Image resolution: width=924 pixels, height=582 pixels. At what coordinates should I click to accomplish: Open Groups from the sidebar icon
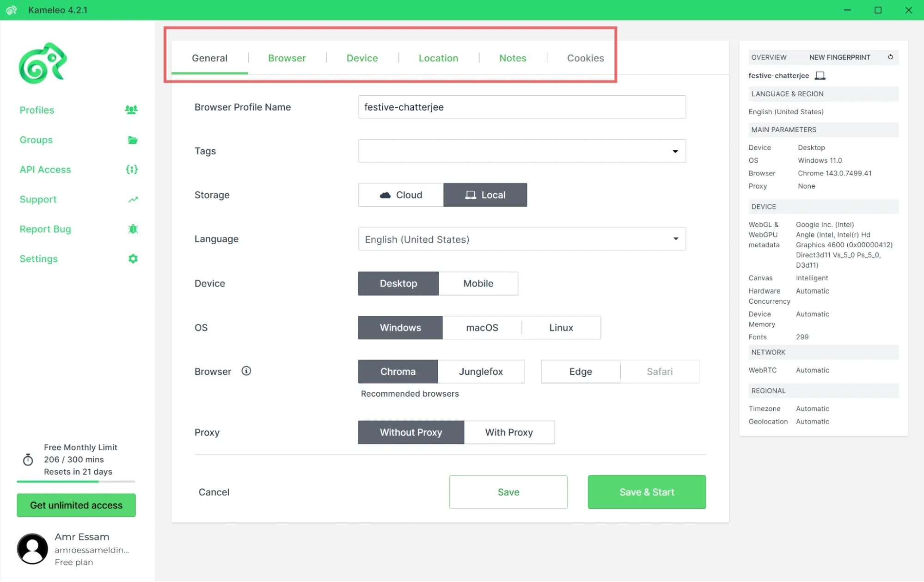point(132,140)
